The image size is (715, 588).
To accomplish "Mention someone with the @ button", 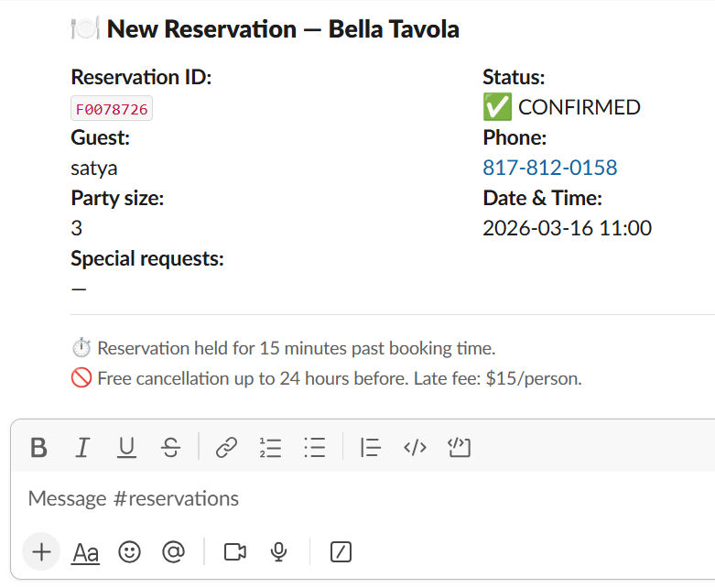I will click(x=174, y=551).
